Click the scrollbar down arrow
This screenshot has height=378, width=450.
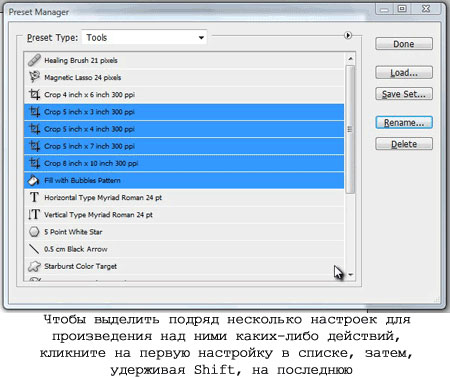(x=350, y=275)
